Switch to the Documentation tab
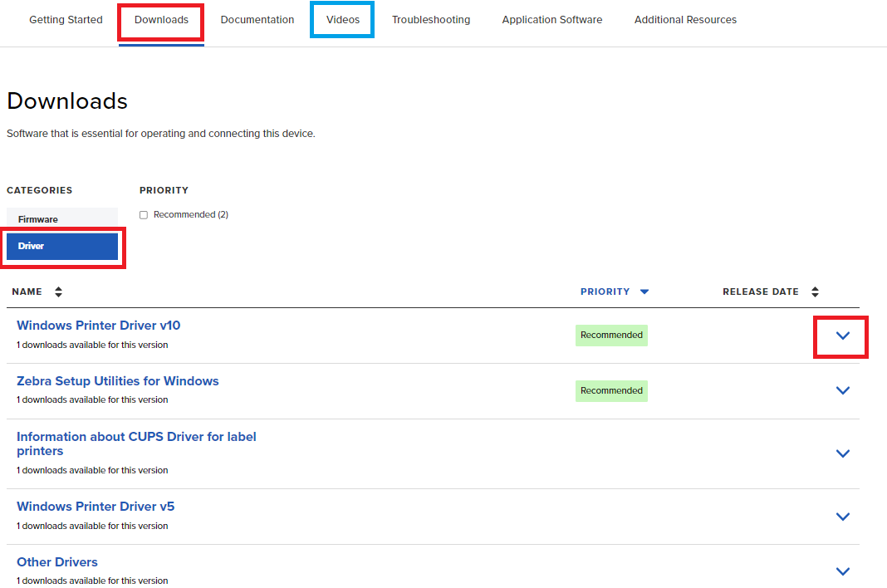Viewport: 887px width, 588px height. click(257, 19)
